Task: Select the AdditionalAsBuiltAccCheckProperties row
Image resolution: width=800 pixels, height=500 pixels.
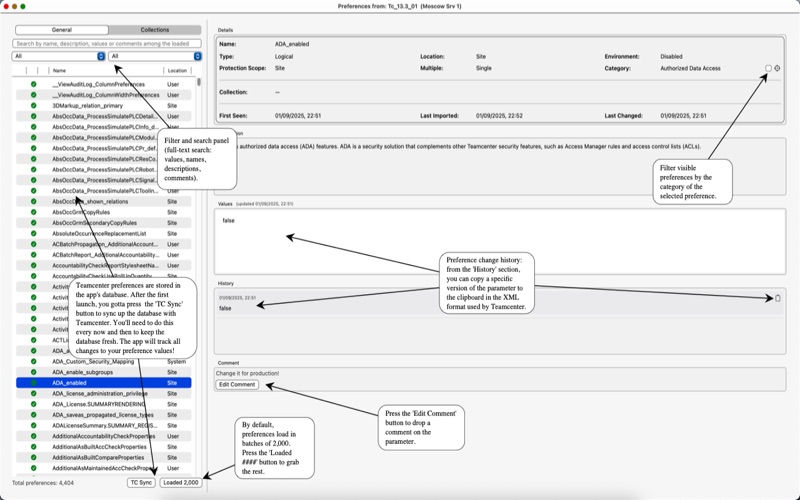Action: tap(104, 446)
